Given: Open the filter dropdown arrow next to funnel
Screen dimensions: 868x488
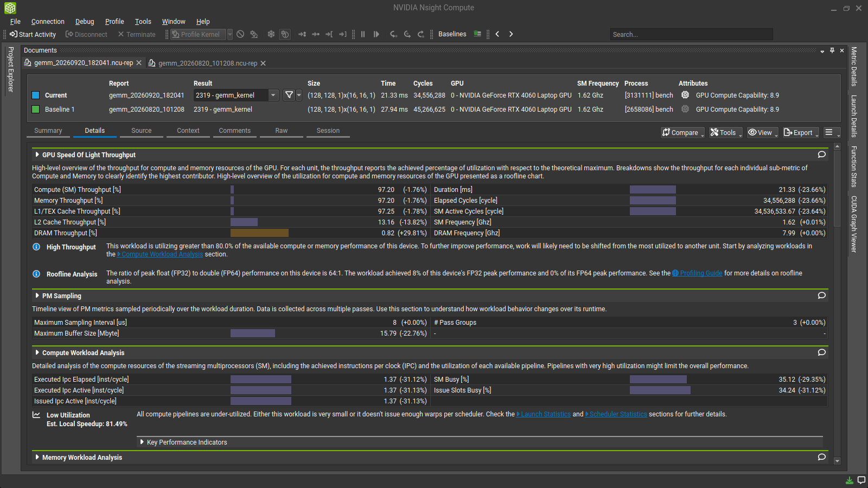Looking at the screenshot, I should 299,95.
